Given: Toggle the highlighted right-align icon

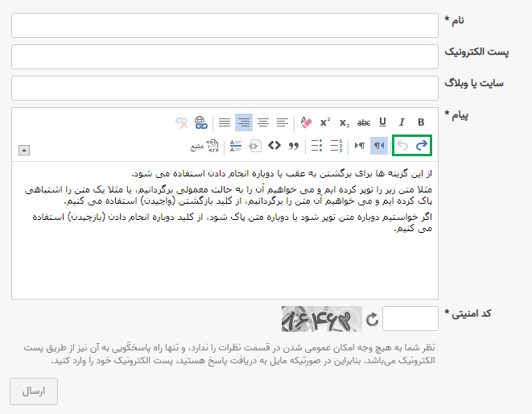Looking at the screenshot, I should coord(244,122).
